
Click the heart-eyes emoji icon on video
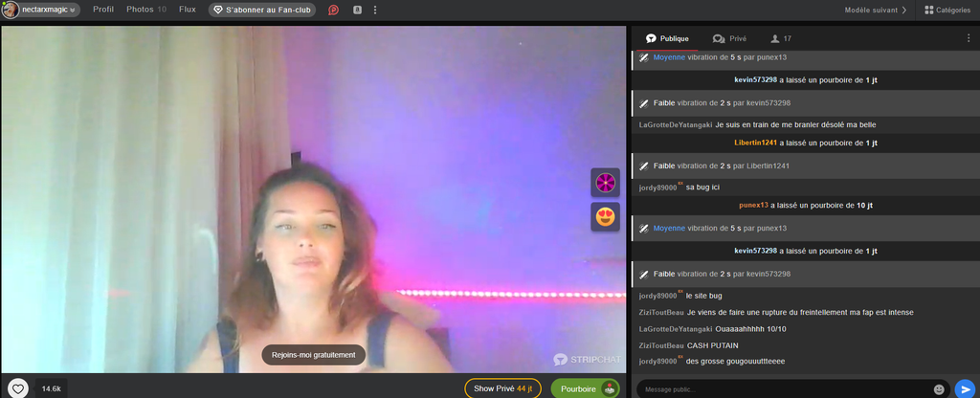click(x=605, y=217)
